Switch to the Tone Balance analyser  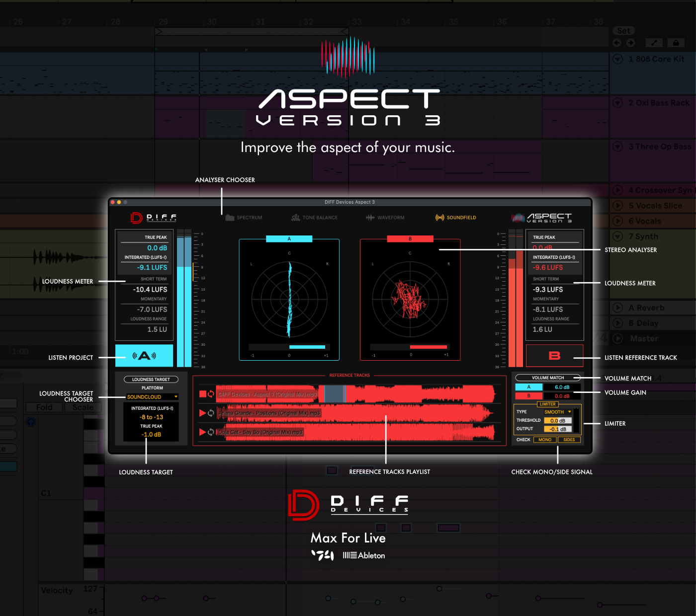(x=314, y=218)
